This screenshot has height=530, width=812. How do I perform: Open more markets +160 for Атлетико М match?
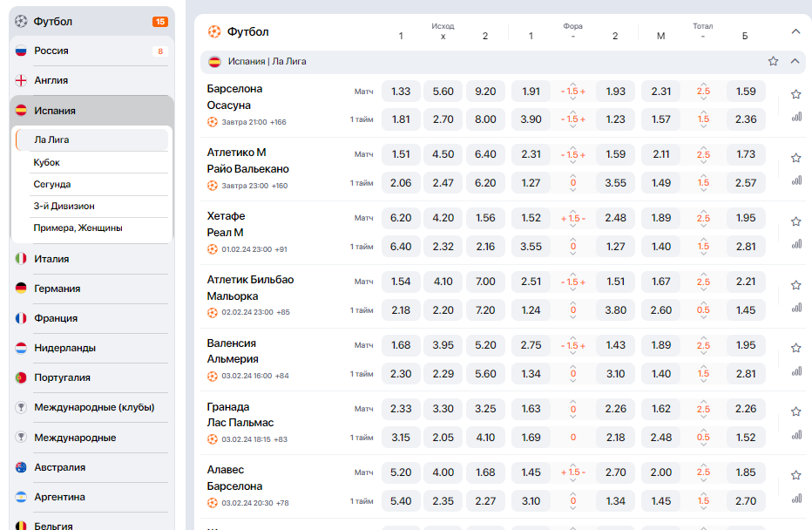(x=280, y=186)
